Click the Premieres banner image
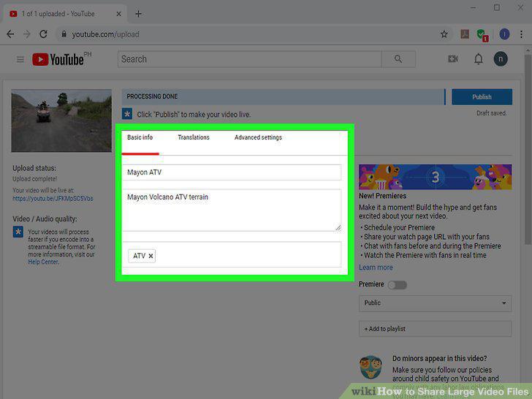The height and width of the screenshot is (399, 532). [436, 177]
